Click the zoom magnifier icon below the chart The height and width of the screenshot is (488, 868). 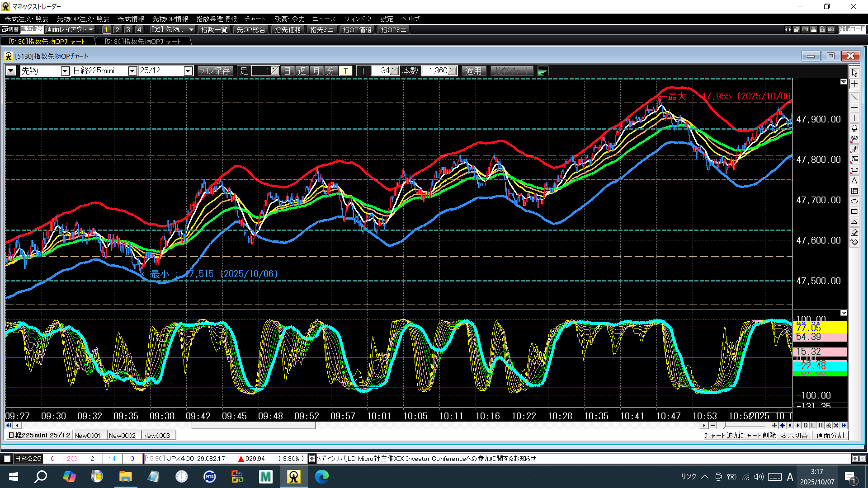(x=828, y=425)
